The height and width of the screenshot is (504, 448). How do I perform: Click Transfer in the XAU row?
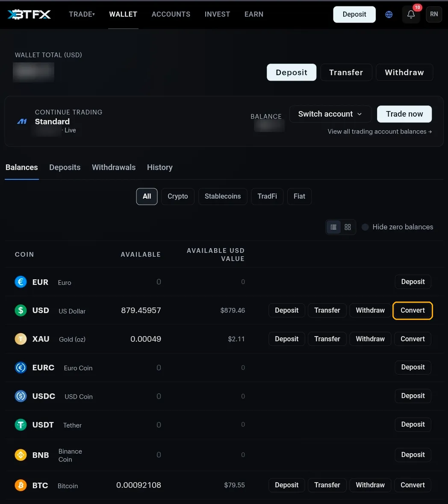327,339
